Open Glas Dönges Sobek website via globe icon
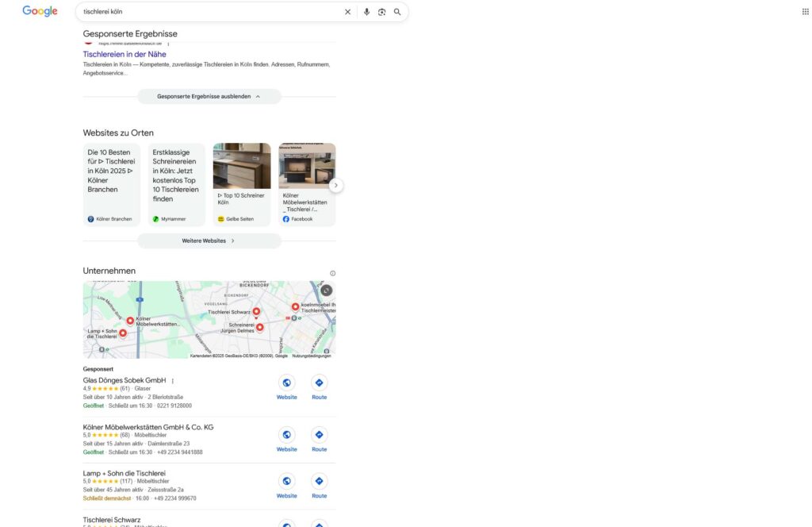Image resolution: width=812 pixels, height=527 pixels. pos(286,382)
